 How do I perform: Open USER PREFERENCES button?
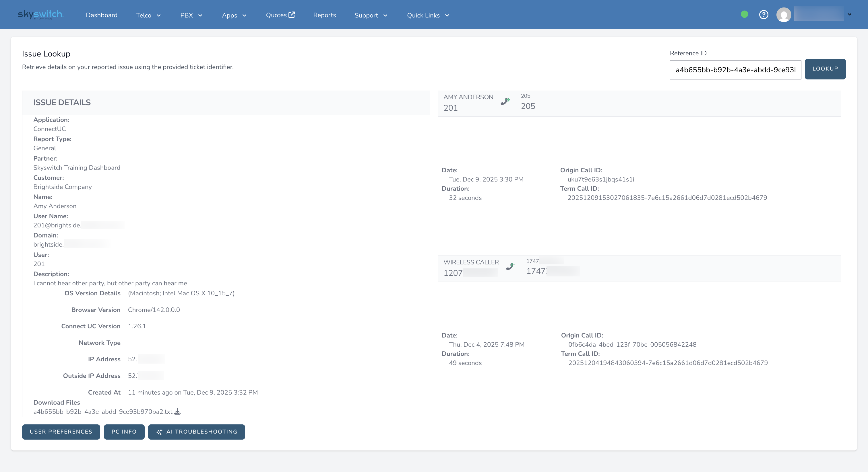pos(61,432)
